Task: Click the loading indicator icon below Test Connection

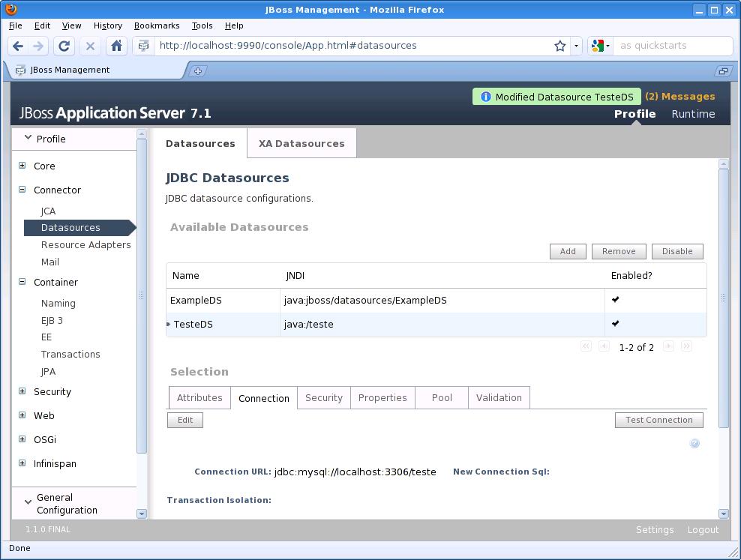Action: pyautogui.click(x=694, y=443)
